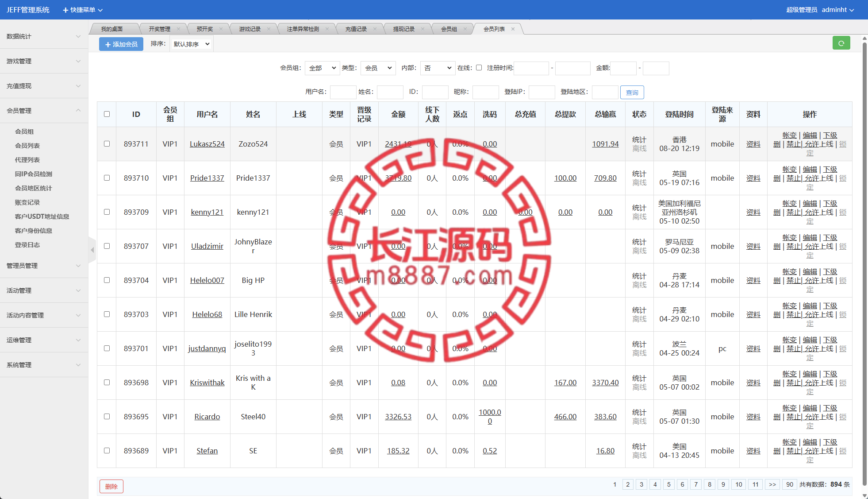Image resolution: width=868 pixels, height=499 pixels.
Task: Collapse the 会员管理 sidebar section
Action: click(x=44, y=111)
